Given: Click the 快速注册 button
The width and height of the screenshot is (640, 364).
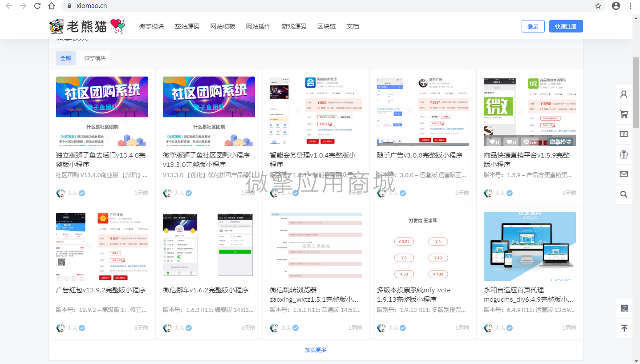Looking at the screenshot, I should (x=566, y=26).
